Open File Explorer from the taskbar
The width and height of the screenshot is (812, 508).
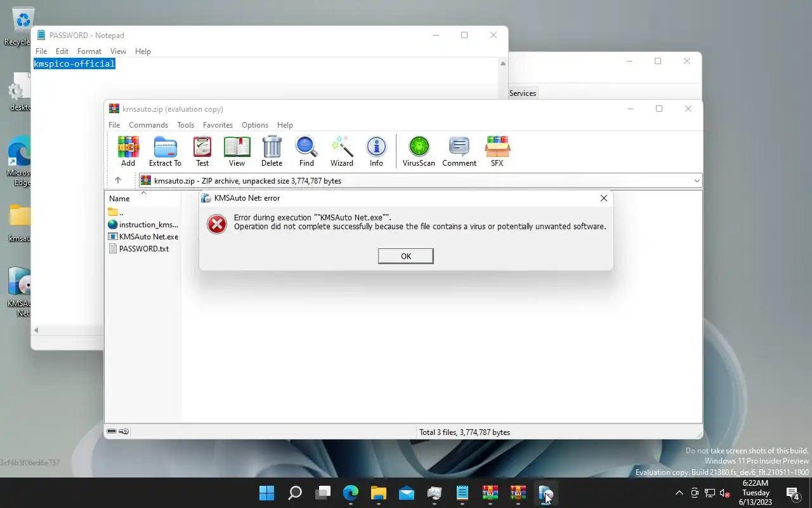point(379,493)
